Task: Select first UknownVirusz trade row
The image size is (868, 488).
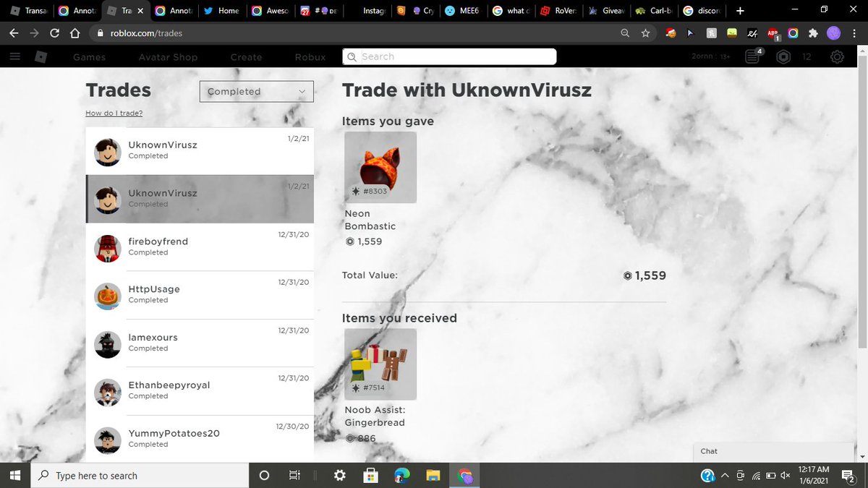Action: coord(200,151)
